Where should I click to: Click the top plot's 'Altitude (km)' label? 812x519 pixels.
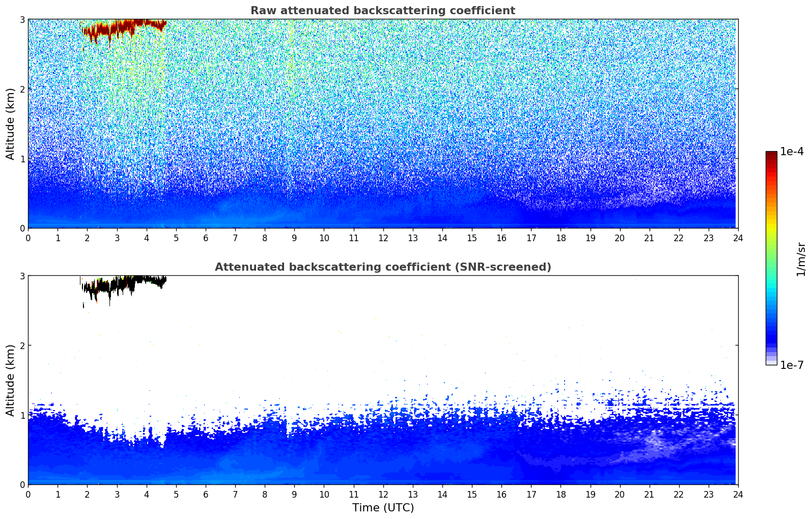coord(10,124)
